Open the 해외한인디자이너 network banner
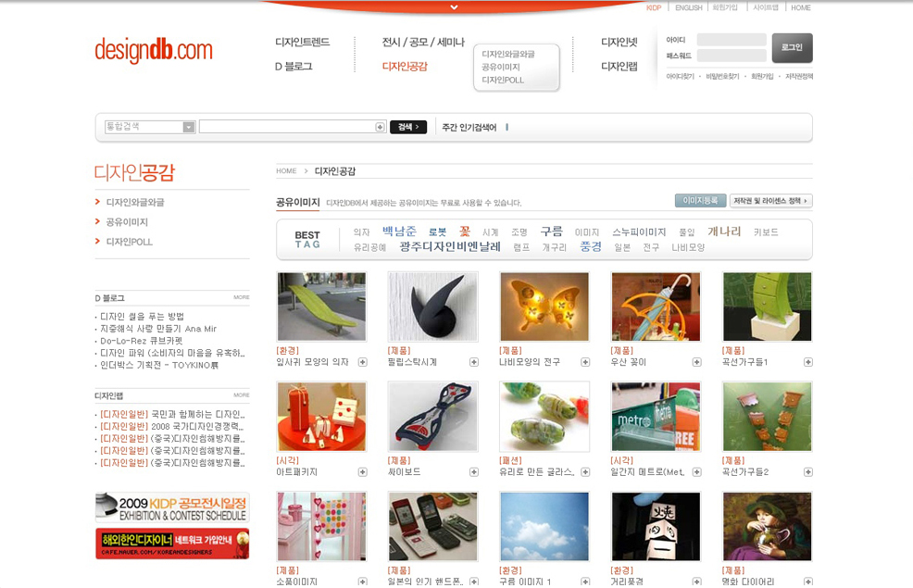The width and height of the screenshot is (913, 588). tap(171, 544)
